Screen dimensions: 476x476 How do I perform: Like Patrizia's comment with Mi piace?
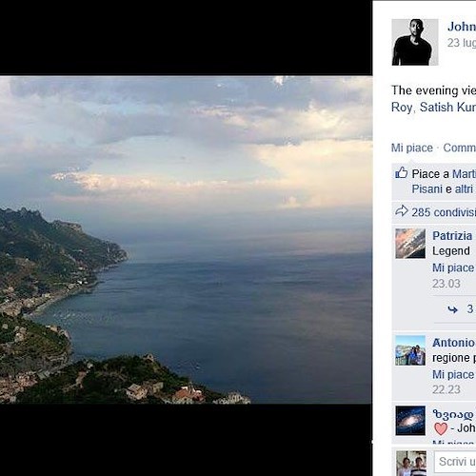pos(453,268)
